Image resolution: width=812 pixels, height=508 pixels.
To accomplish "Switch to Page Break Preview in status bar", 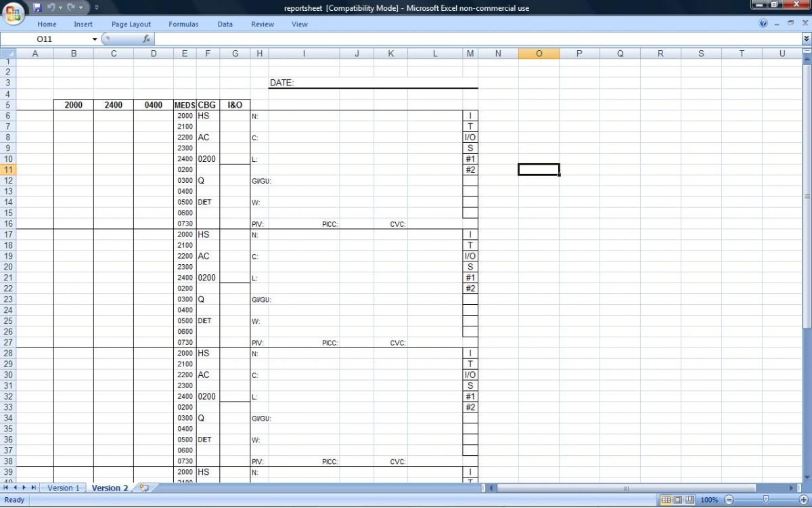I will point(689,500).
